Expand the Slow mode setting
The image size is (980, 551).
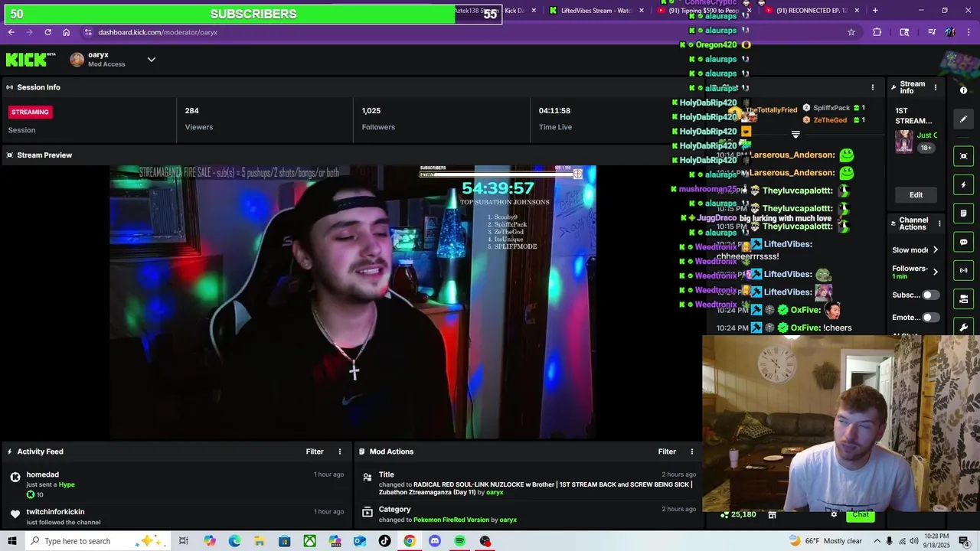[916, 250]
